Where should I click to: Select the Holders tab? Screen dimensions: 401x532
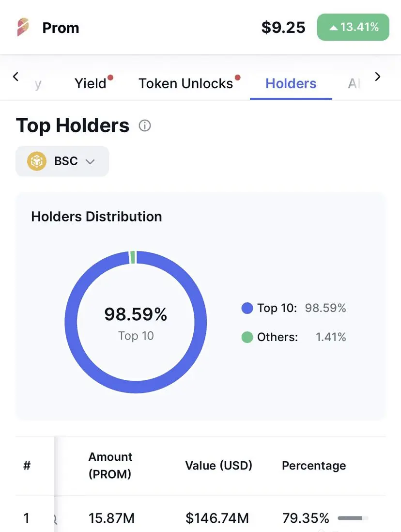tap(291, 83)
